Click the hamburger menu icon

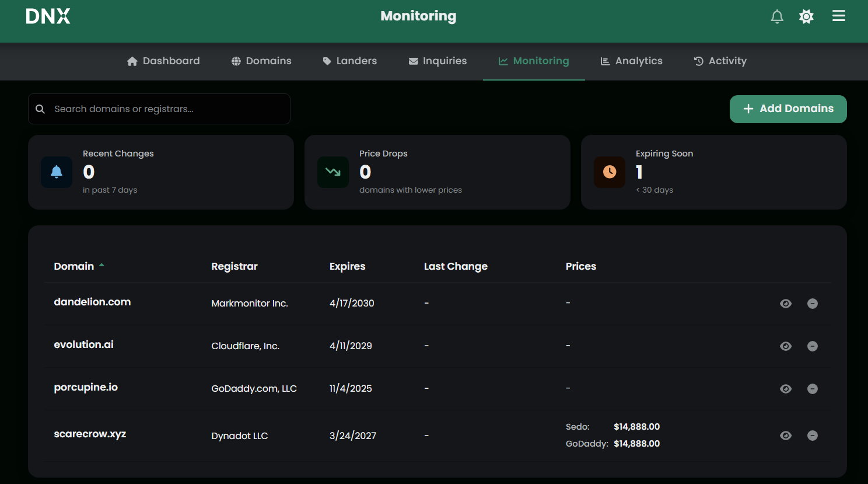(x=838, y=16)
